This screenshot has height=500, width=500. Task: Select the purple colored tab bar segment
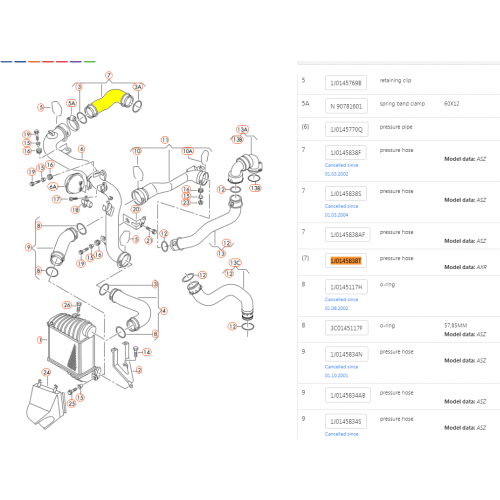(x=76, y=62)
